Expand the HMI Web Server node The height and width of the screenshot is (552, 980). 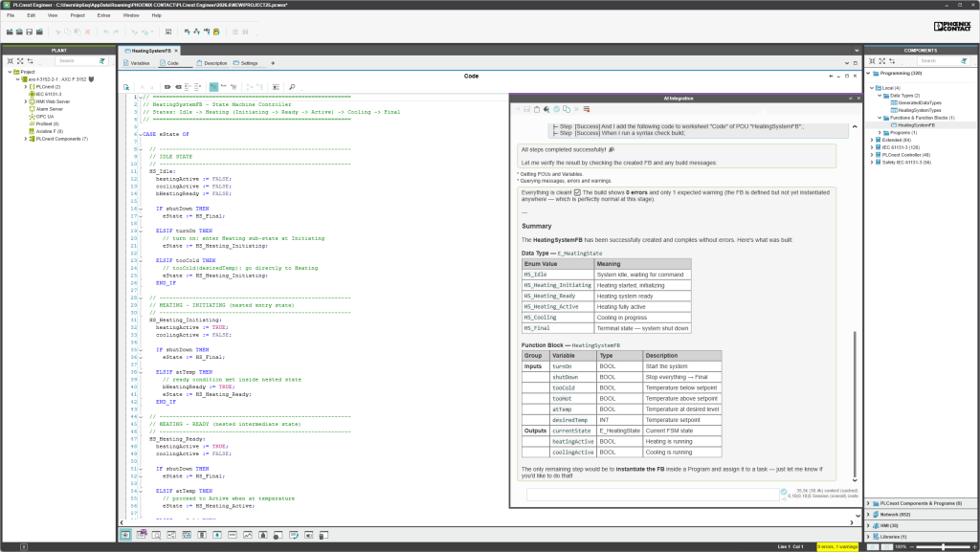tap(26, 101)
